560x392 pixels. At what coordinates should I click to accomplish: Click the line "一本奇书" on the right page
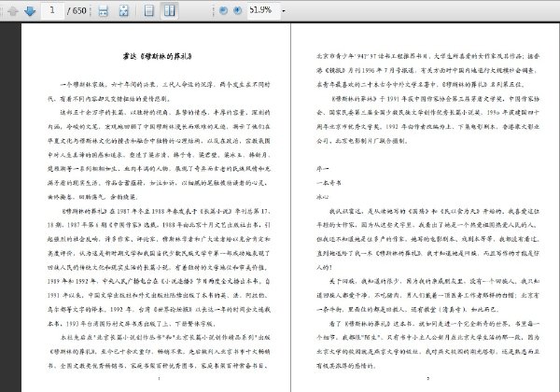pos(329,183)
